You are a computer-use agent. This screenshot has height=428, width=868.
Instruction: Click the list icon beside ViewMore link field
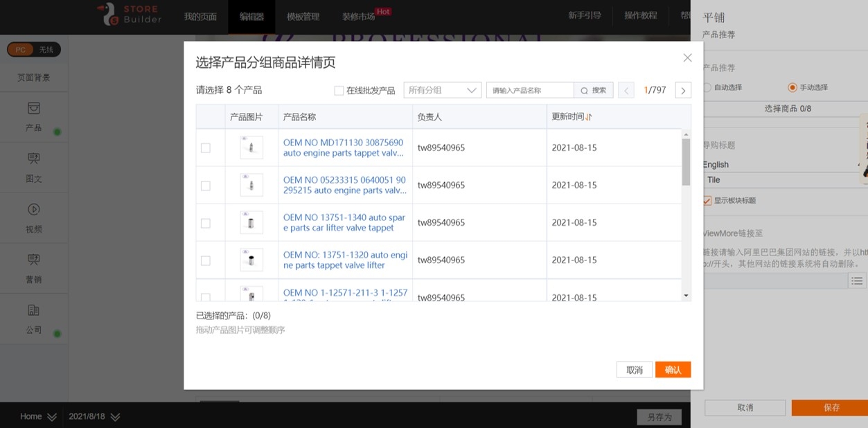coord(857,280)
